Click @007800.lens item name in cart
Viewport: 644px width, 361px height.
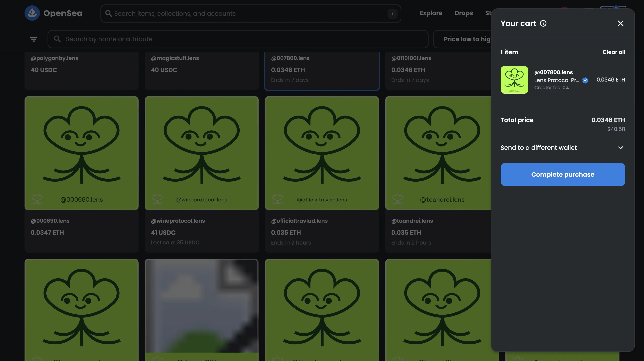[x=554, y=72]
